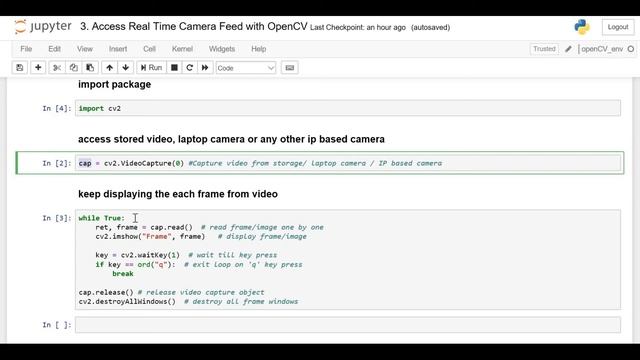Screen dimensions: 640x360
Task: Move selected cell up arrow
Action: [x=109, y=68]
